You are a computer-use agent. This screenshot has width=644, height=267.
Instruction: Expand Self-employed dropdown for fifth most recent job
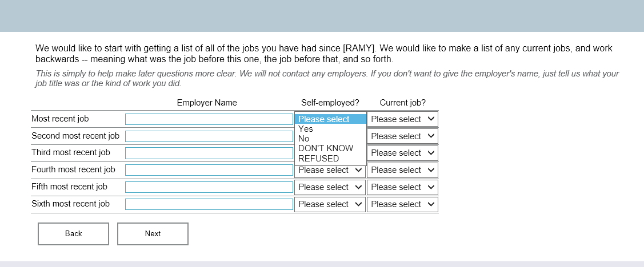pos(330,187)
